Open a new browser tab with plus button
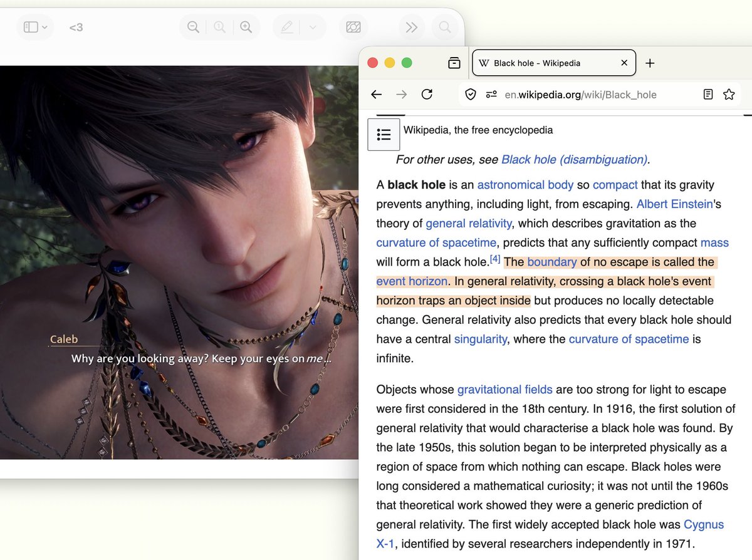Screen dimensions: 752x560 (650, 63)
